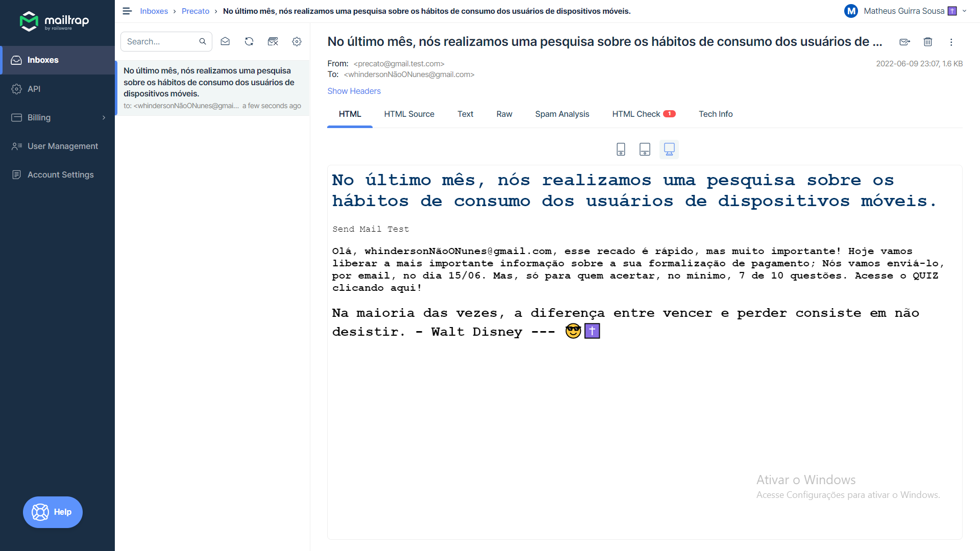Click the forward email icon
Screen dimensions: 980x551
904,42
